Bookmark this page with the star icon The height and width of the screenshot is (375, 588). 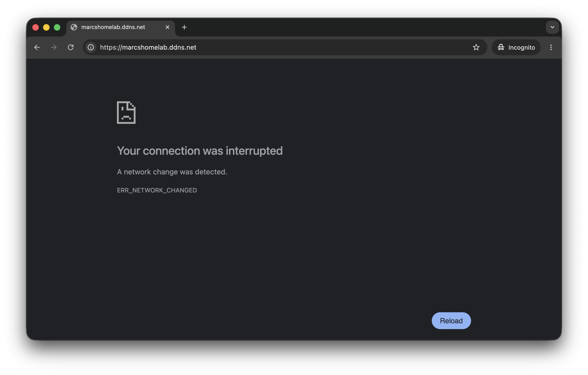(476, 48)
